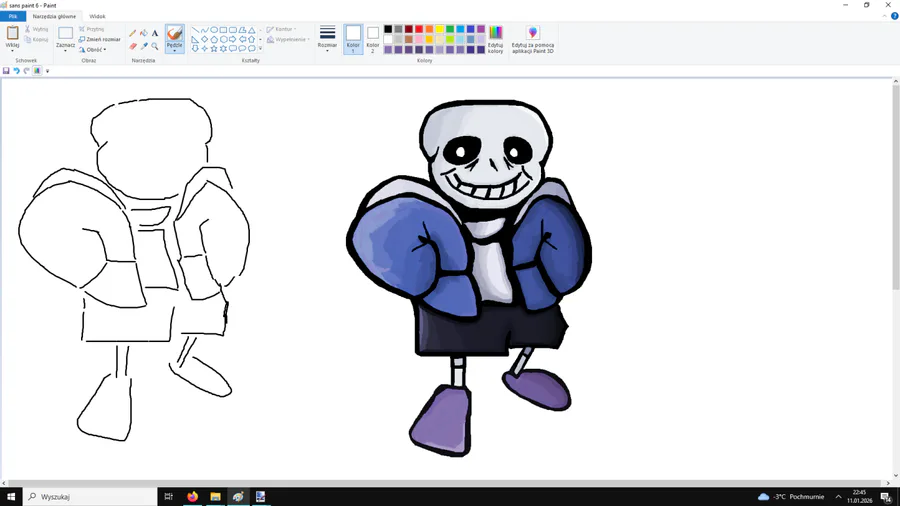This screenshot has width=900, height=506.
Task: Pick the black color swatch
Action: click(x=388, y=29)
